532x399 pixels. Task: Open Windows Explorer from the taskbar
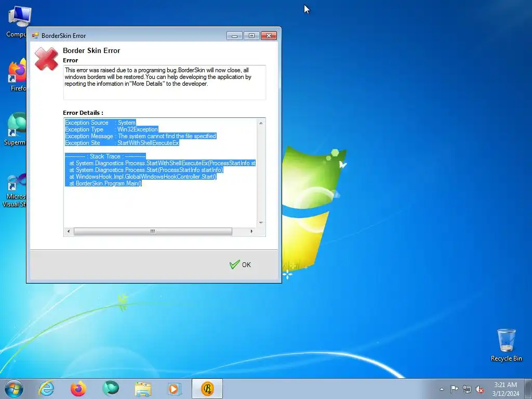coord(143,389)
